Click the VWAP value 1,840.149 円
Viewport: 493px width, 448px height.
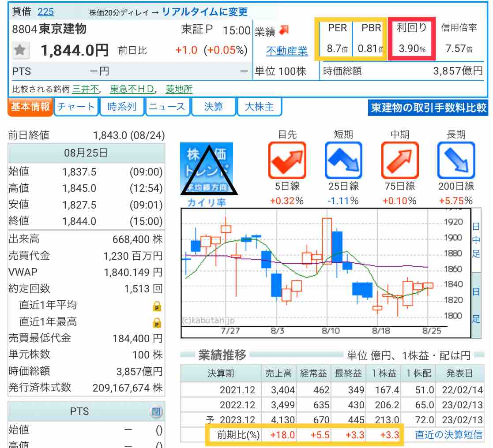click(133, 273)
